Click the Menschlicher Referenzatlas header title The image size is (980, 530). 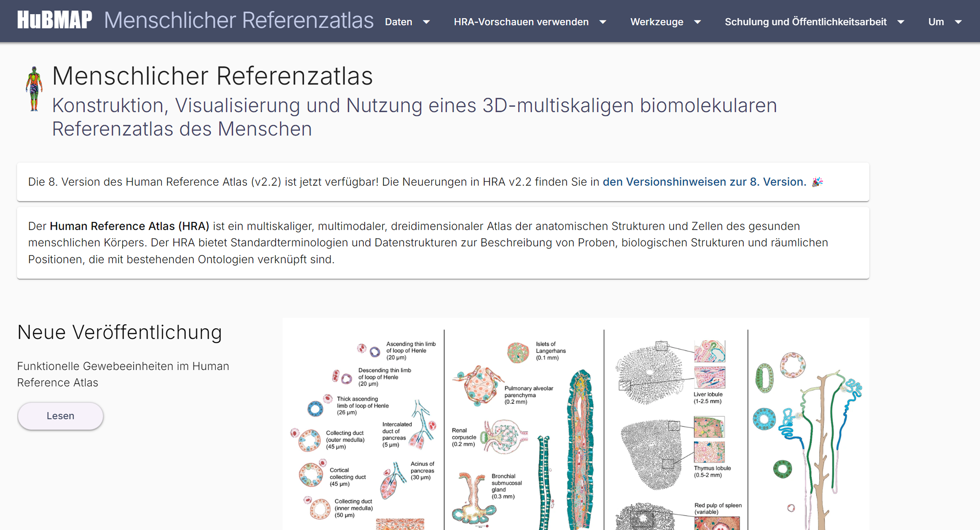(239, 20)
